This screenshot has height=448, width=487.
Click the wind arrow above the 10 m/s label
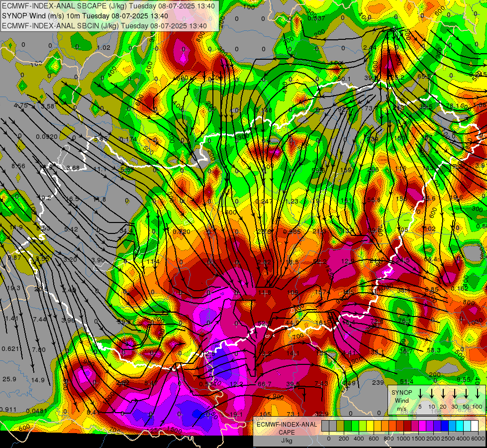432,394
